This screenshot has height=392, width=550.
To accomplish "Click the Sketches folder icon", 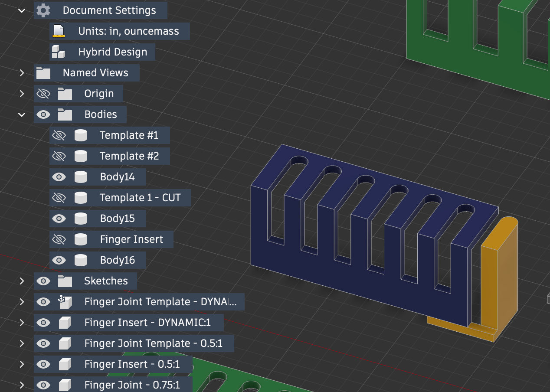I will tap(65, 281).
